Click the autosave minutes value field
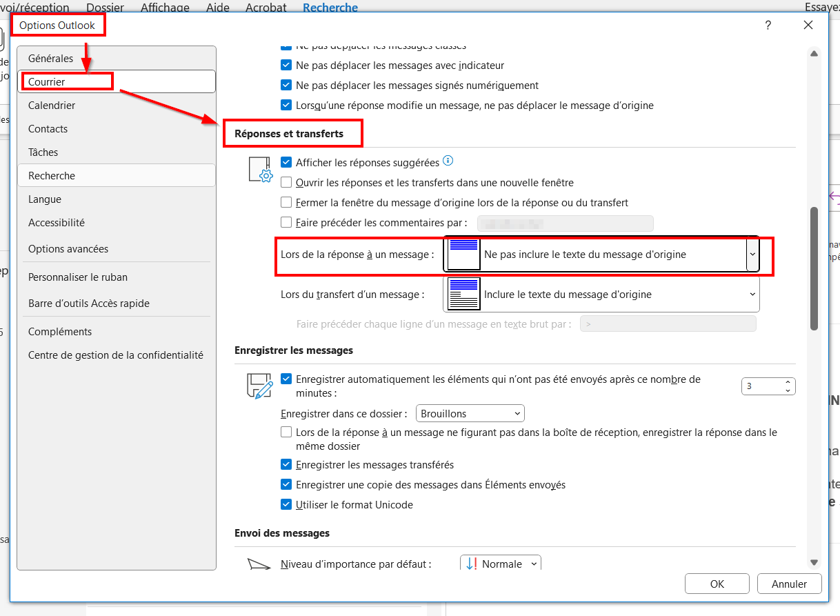840x616 pixels. [x=761, y=386]
